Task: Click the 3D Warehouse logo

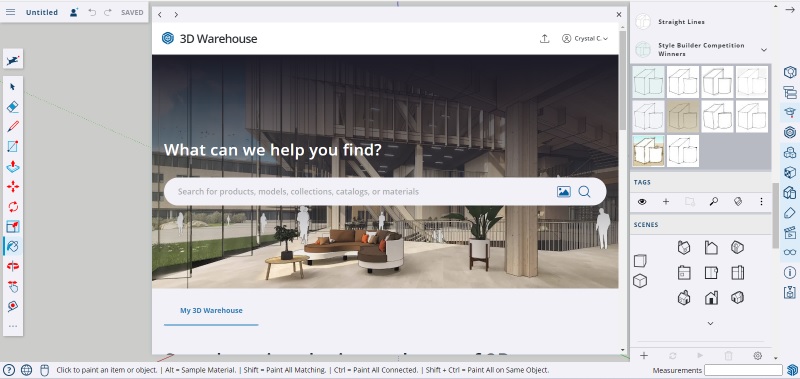Action: 209,38
